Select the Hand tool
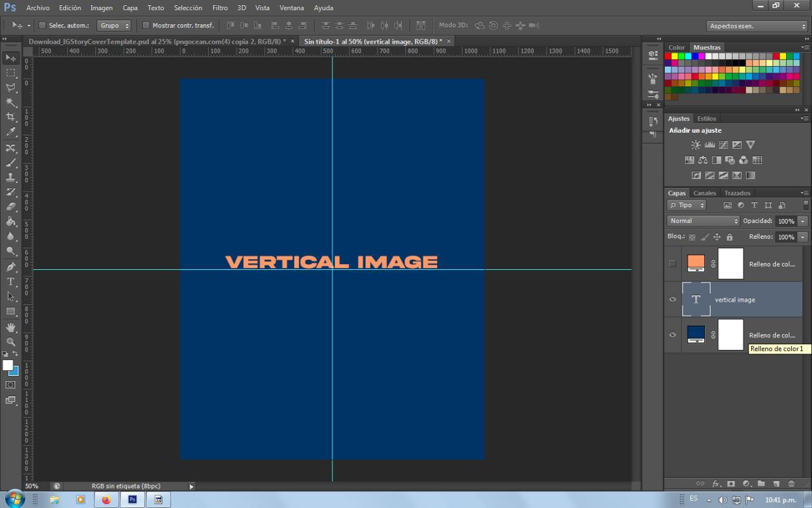This screenshot has height=508, width=812. (x=11, y=327)
